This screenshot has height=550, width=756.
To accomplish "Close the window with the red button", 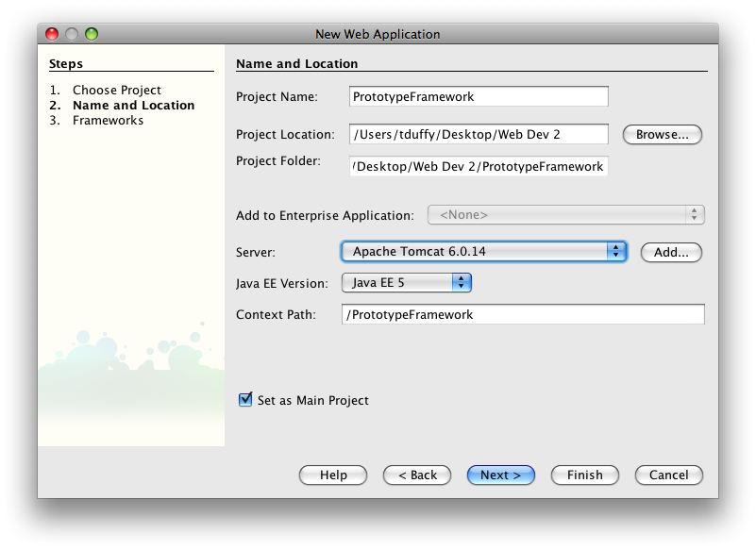I will 52,34.
